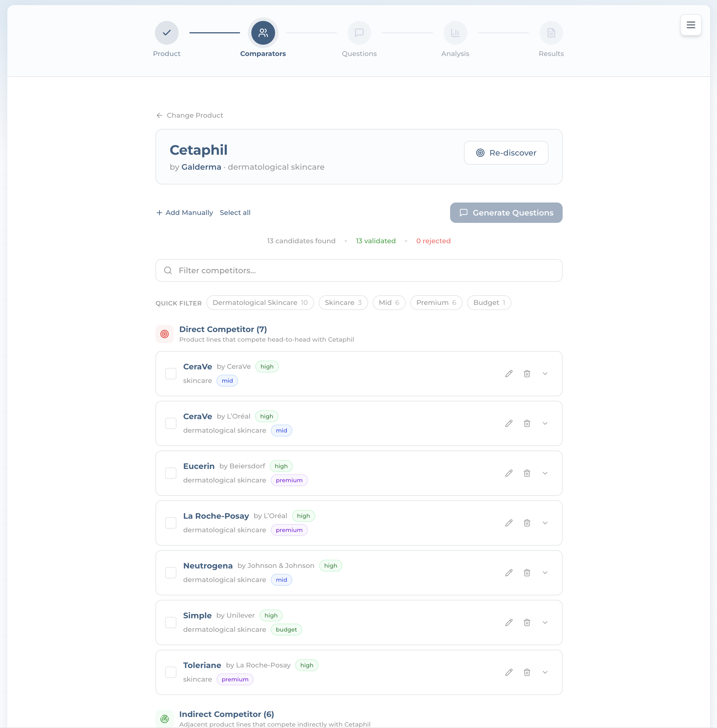Click Generate Questions button
This screenshot has height=728, width=717.
pos(506,213)
